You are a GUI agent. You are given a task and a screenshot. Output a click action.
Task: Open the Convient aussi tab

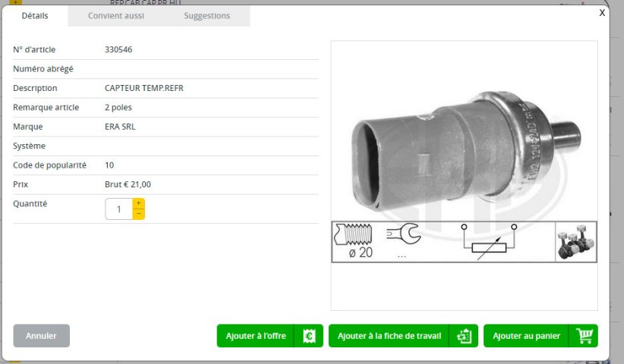pyautogui.click(x=116, y=16)
